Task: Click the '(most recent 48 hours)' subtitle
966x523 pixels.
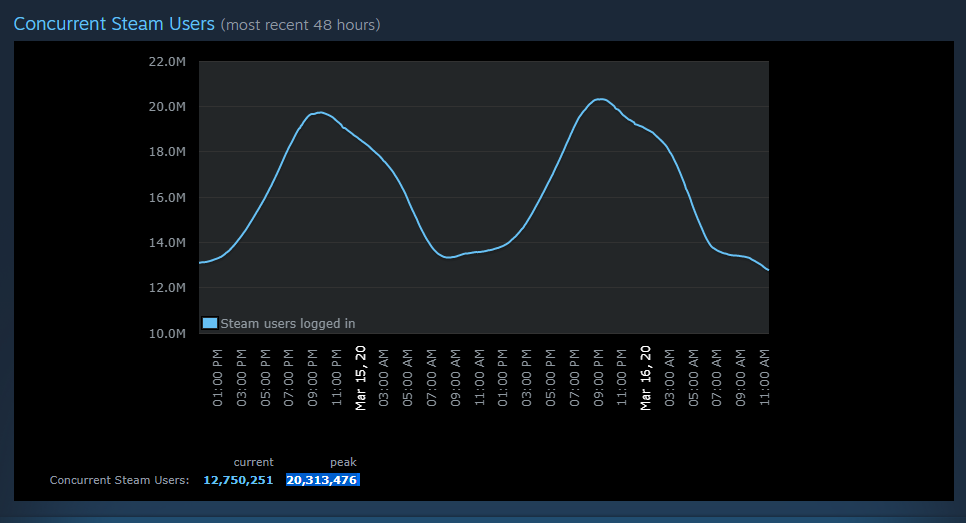Action: (301, 25)
